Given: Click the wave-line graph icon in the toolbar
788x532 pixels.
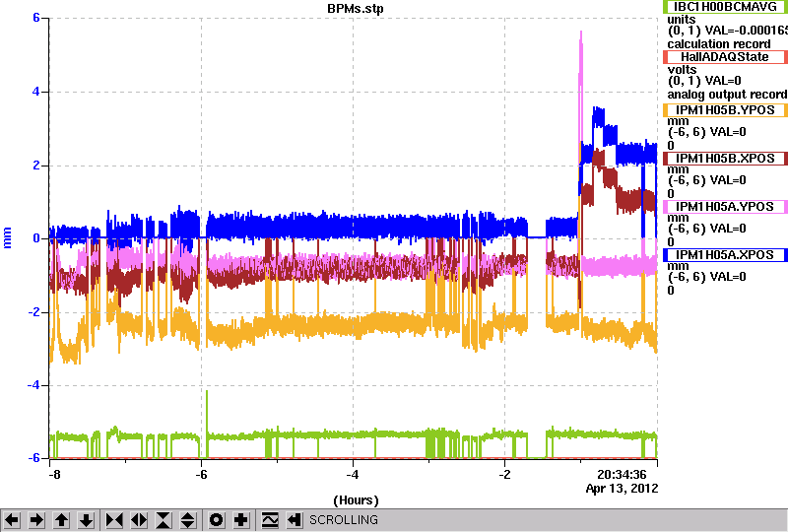Looking at the screenshot, I should click(x=270, y=520).
